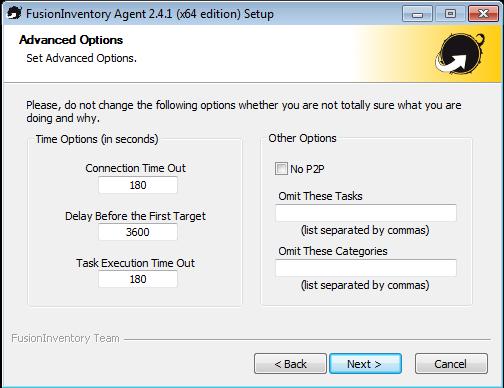This screenshot has height=388, width=504.
Task: Close the setup window with X
Action: 483,14
